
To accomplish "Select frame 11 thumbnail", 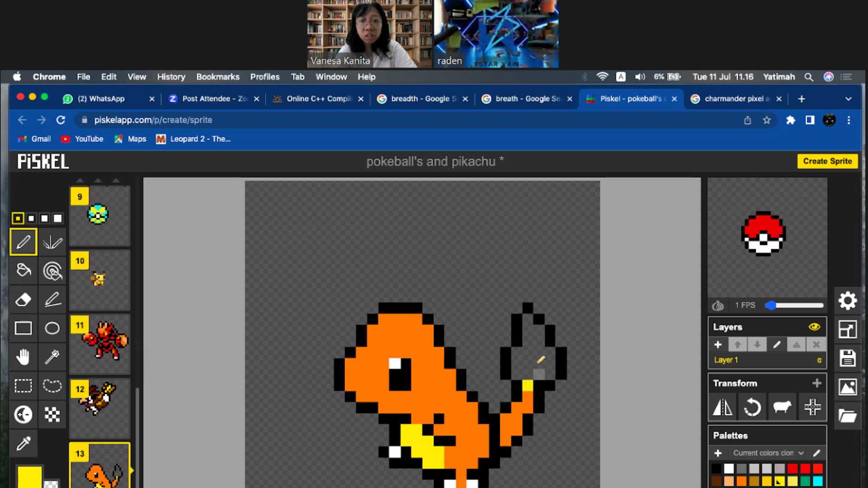I will pos(100,343).
